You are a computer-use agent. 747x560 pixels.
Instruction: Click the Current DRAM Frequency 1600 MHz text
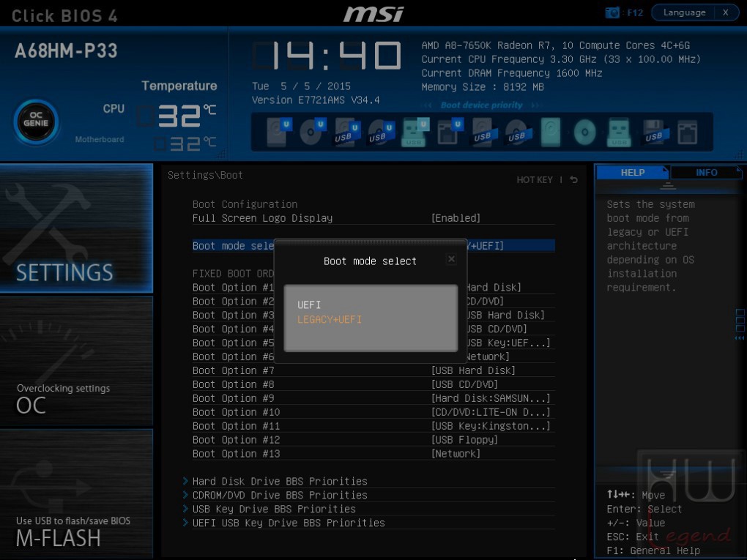pyautogui.click(x=512, y=73)
